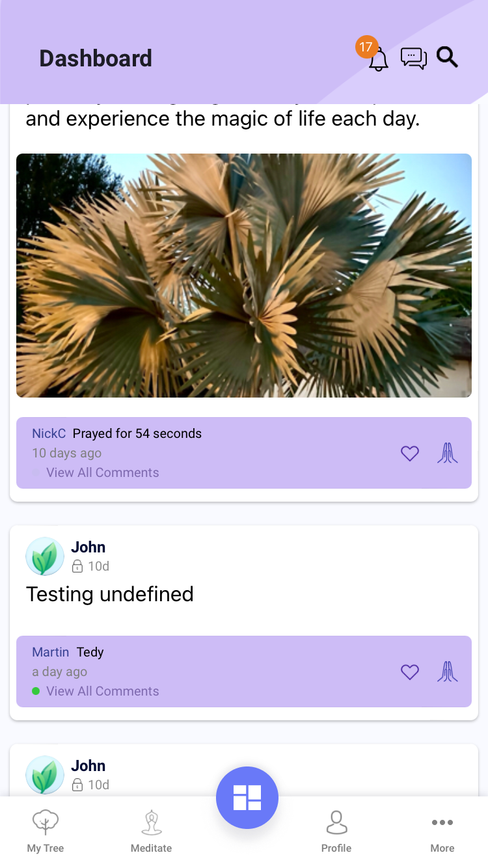Viewport: 488px width, 868px height.
Task: Tap John's leaf avatar on Testing post
Action: pyautogui.click(x=45, y=556)
